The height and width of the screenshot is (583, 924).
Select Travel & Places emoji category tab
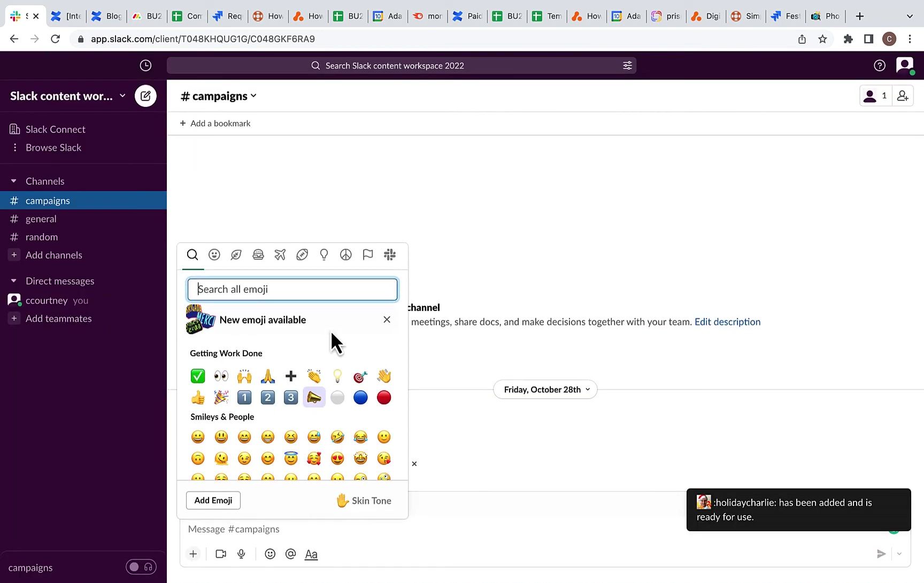click(280, 255)
